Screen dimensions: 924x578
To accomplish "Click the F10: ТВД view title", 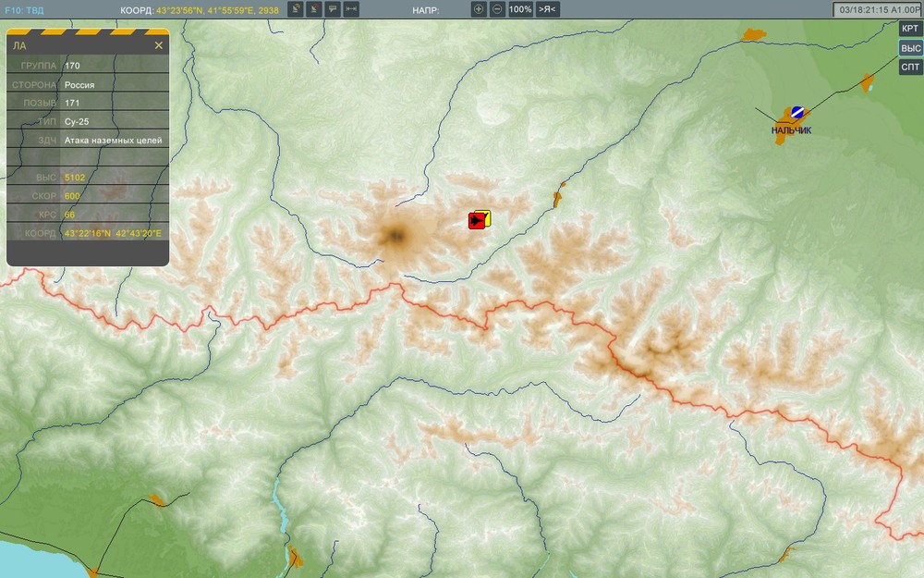I will (x=24, y=10).
